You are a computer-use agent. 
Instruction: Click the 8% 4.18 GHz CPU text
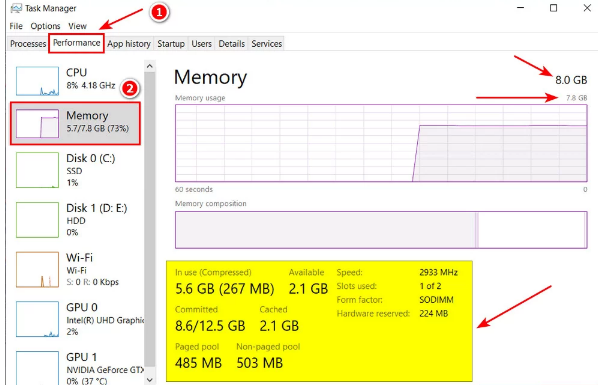(91, 85)
